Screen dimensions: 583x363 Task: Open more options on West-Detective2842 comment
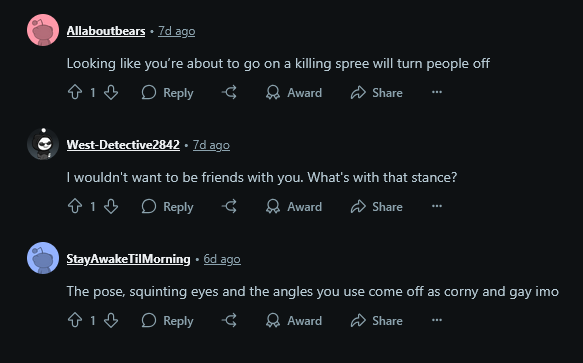click(437, 206)
